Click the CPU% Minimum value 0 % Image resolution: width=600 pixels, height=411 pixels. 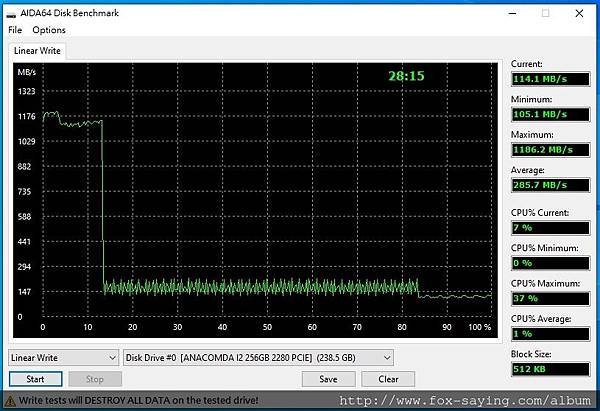551,263
